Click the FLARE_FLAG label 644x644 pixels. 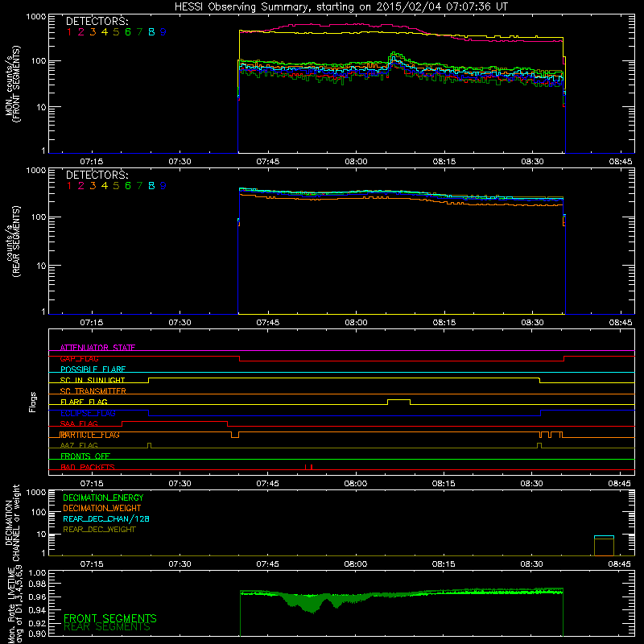[84, 402]
